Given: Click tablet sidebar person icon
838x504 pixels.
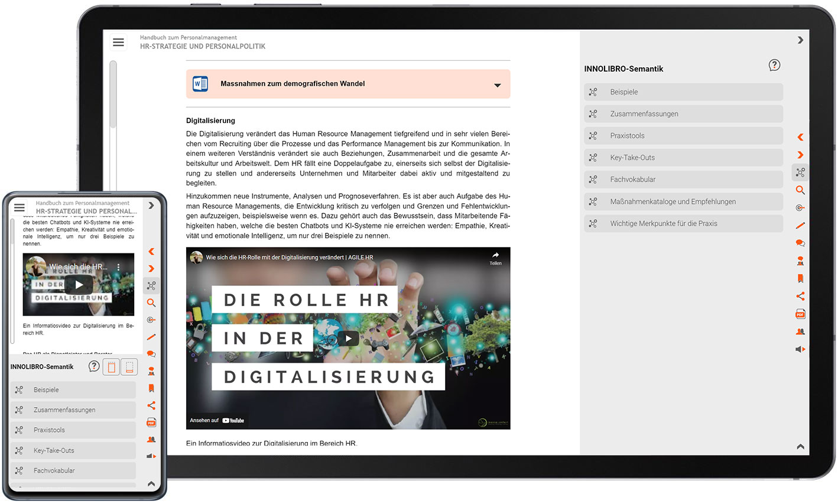Looking at the screenshot, I should click(x=800, y=261).
